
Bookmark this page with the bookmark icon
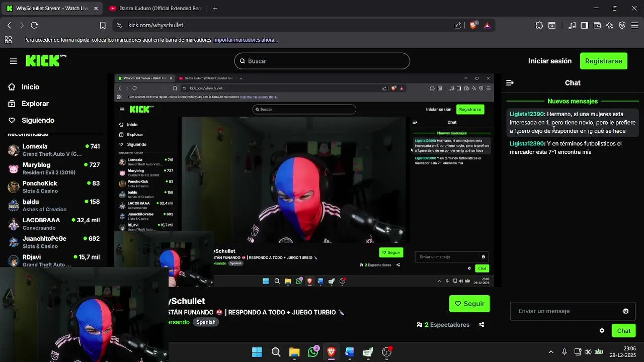coord(103,25)
